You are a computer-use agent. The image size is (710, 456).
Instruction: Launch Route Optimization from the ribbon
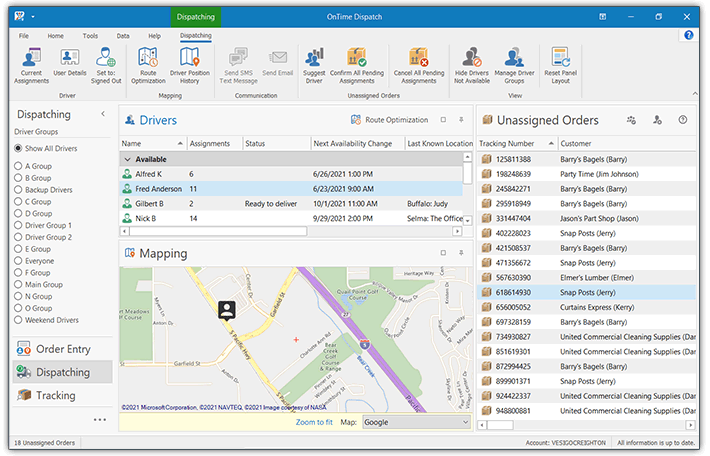pyautogui.click(x=148, y=66)
